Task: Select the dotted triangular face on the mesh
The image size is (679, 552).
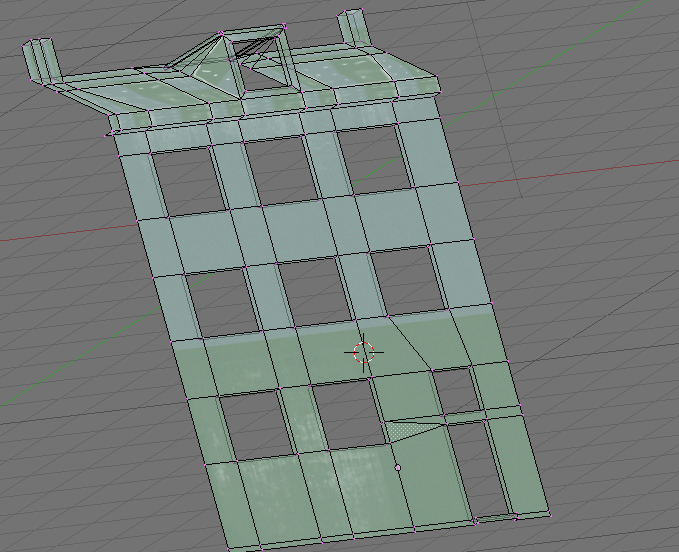Action: pos(404,431)
